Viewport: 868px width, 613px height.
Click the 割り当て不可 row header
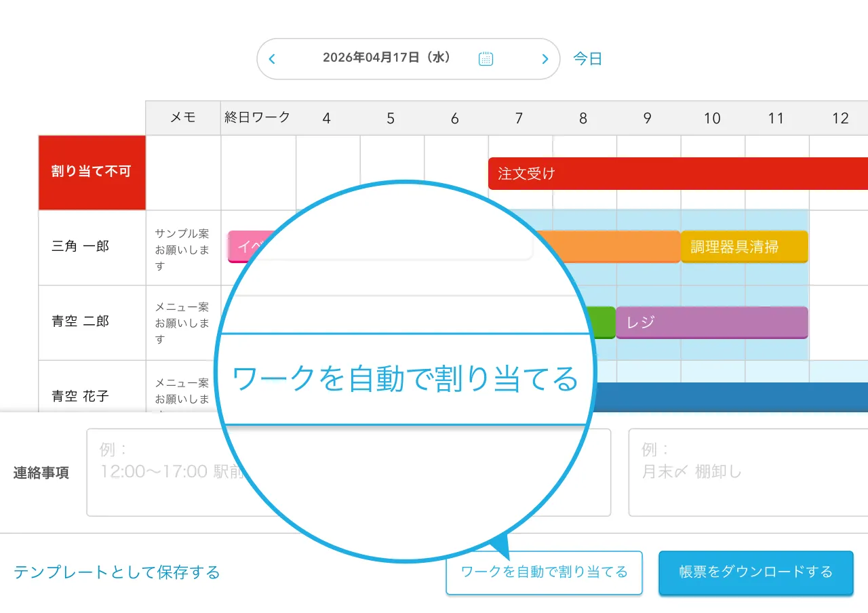click(x=92, y=172)
